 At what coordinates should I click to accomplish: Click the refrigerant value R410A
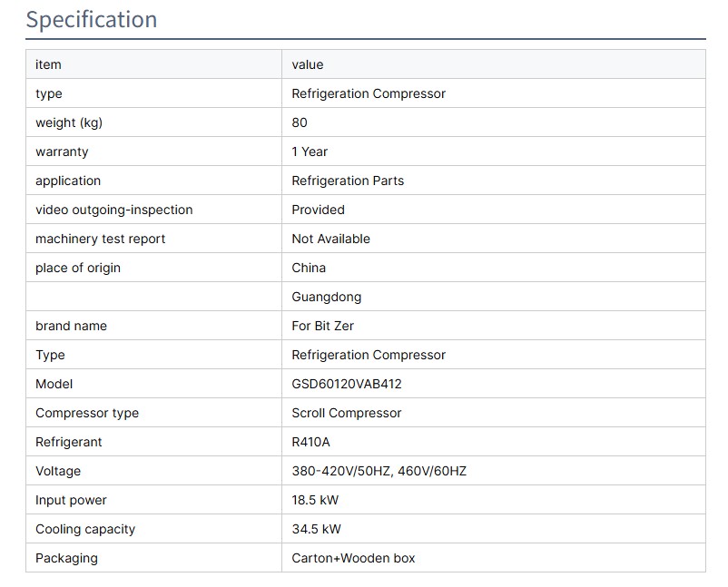click(311, 442)
